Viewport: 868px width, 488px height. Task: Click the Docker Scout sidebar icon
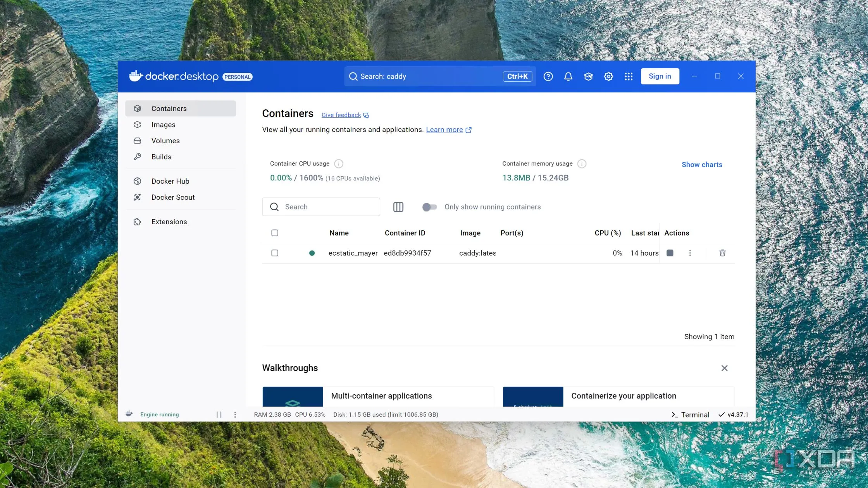(x=137, y=197)
